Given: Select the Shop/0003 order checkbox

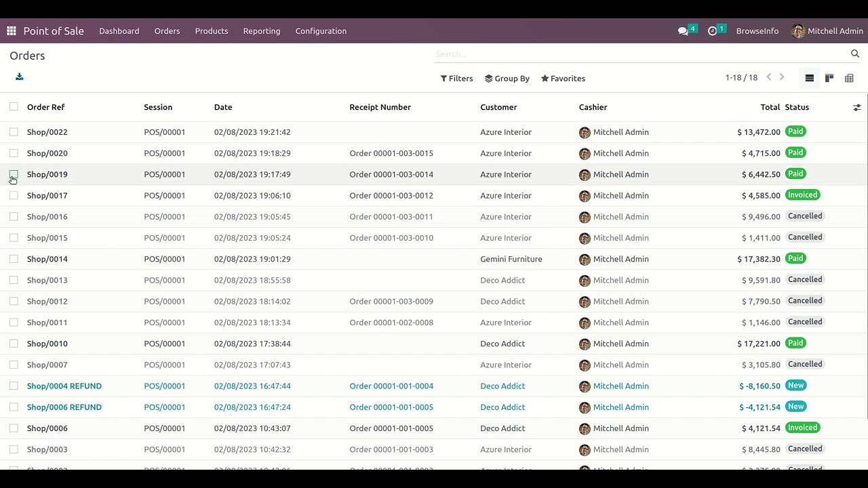Looking at the screenshot, I should pyautogui.click(x=14, y=449).
